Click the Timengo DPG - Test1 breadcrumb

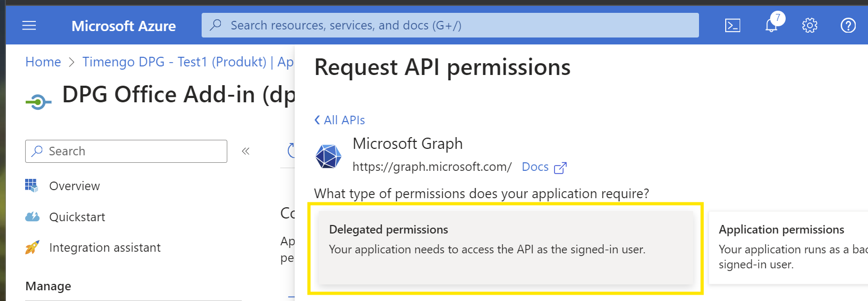[174, 62]
